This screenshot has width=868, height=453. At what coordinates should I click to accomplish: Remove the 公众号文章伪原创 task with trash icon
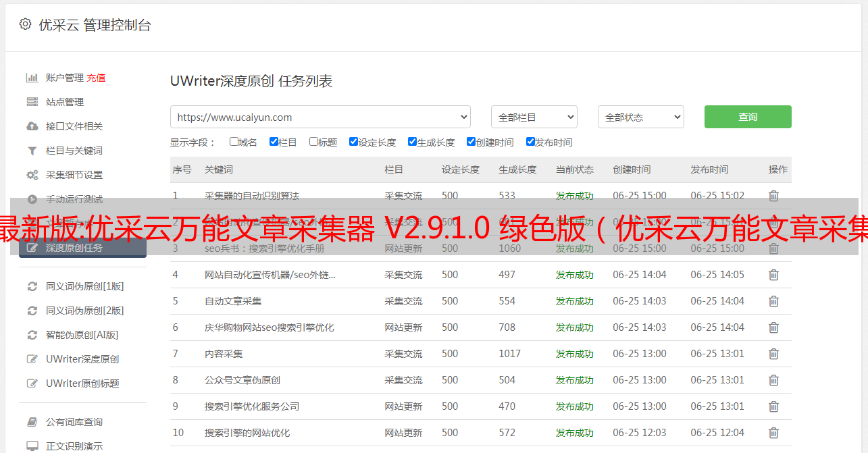tap(773, 380)
